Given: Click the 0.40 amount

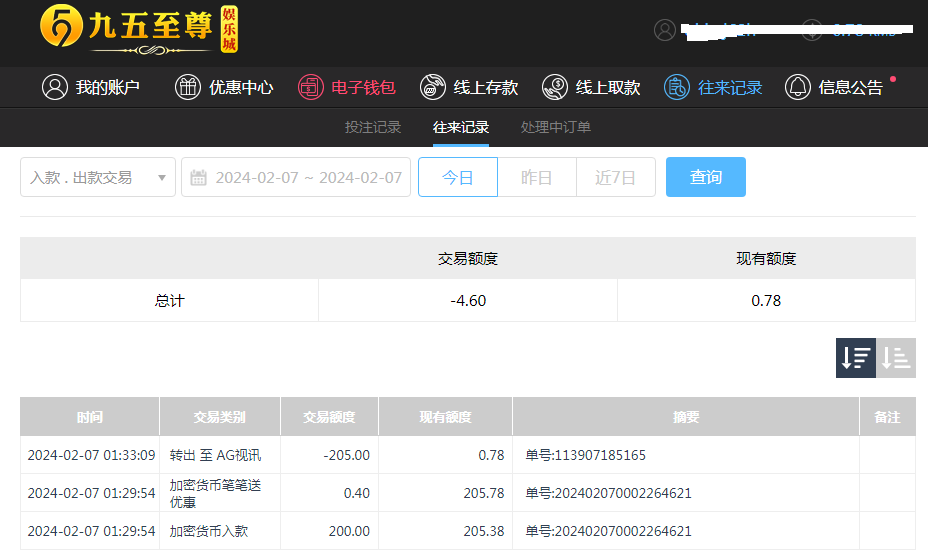Looking at the screenshot, I should (357, 493).
